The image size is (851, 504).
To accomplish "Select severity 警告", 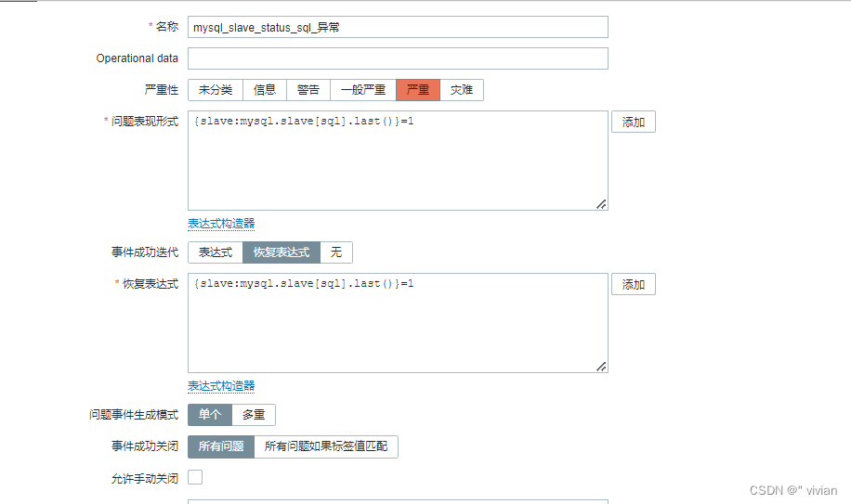I will pos(308,90).
